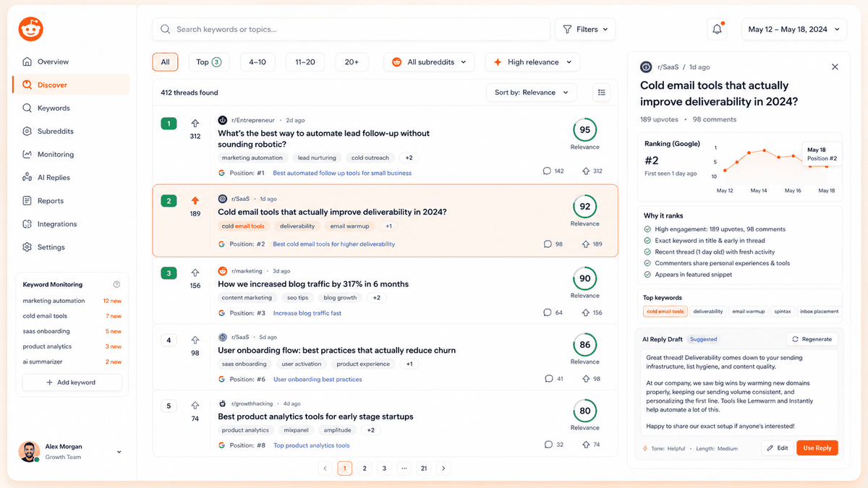This screenshot has width=868, height=488.
Task: Click the Add keyword button
Action: tap(72, 382)
